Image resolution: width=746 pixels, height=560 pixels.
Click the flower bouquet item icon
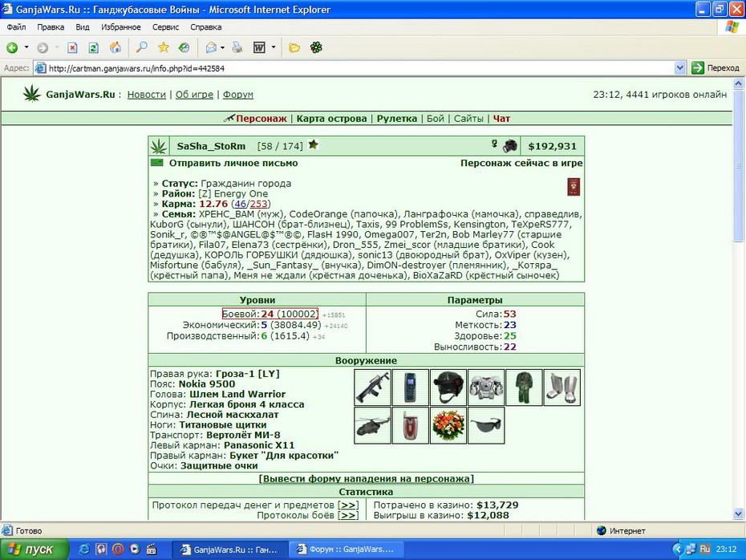[x=448, y=425]
